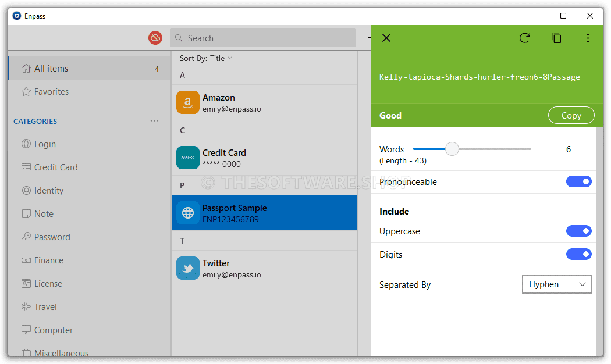Screen dimensions: 611x364
Task: Click the Passport Sample globe icon
Action: point(188,213)
